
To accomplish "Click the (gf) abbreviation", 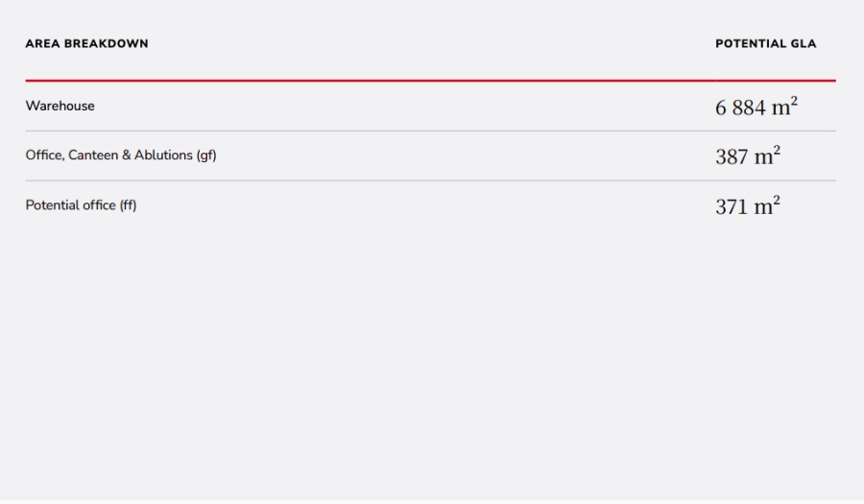I will [x=206, y=156].
